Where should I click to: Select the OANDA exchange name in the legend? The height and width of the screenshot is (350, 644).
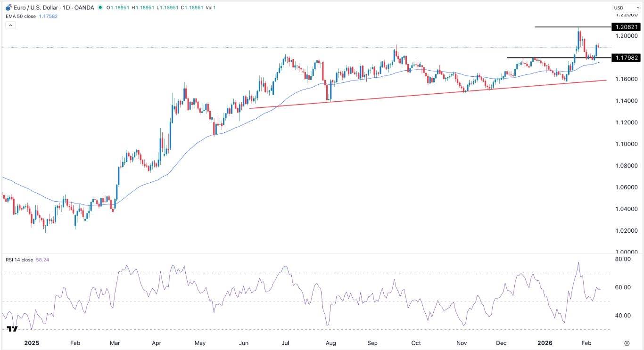(x=84, y=8)
